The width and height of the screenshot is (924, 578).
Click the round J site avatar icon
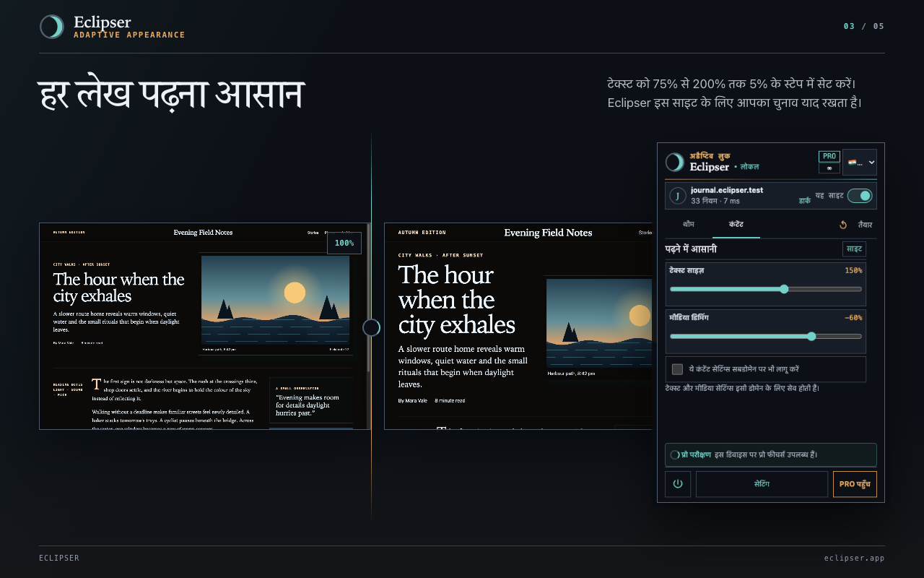pos(678,196)
